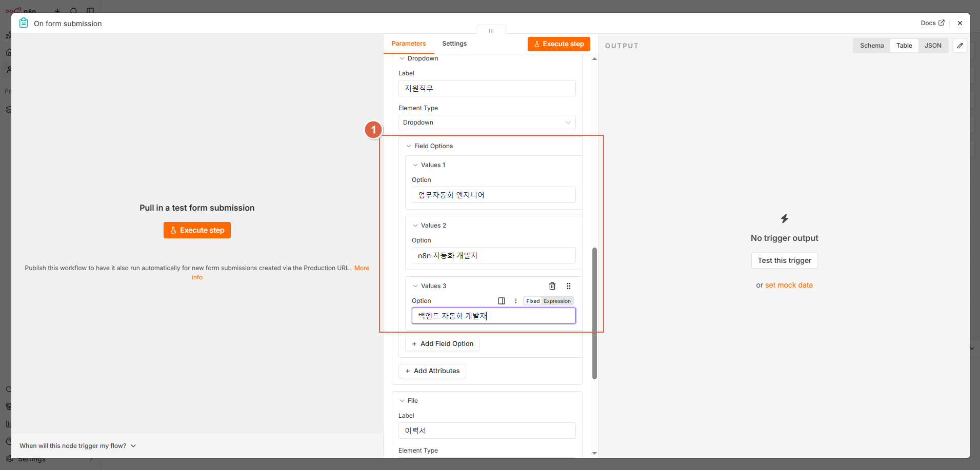Collapse the File form element section
The image size is (980, 470).
click(402, 401)
